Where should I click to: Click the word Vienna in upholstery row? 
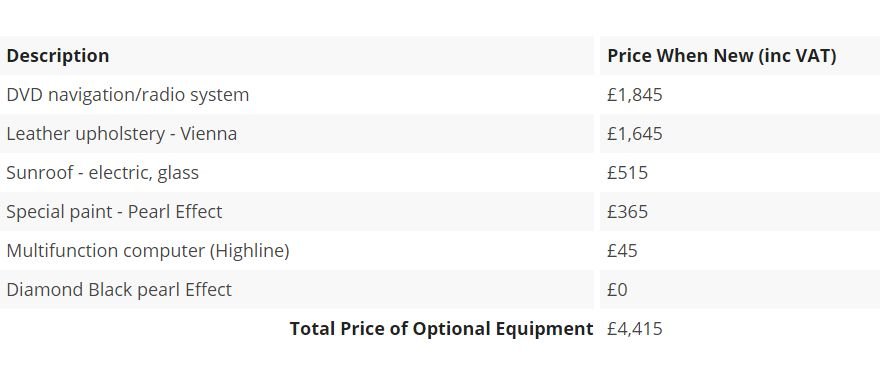[208, 134]
